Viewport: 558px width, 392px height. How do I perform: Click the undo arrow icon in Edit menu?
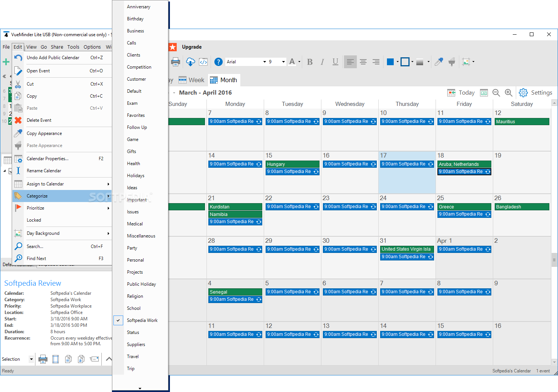tap(18, 58)
